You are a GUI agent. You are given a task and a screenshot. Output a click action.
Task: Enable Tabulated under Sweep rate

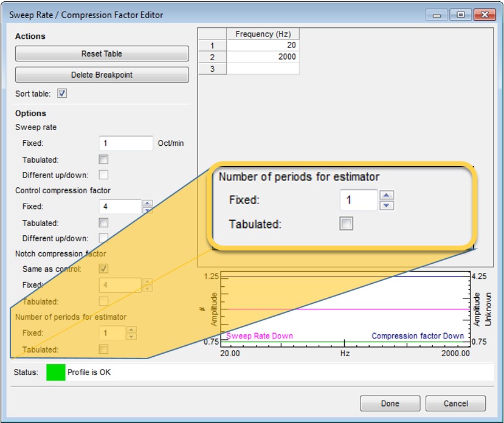click(103, 160)
